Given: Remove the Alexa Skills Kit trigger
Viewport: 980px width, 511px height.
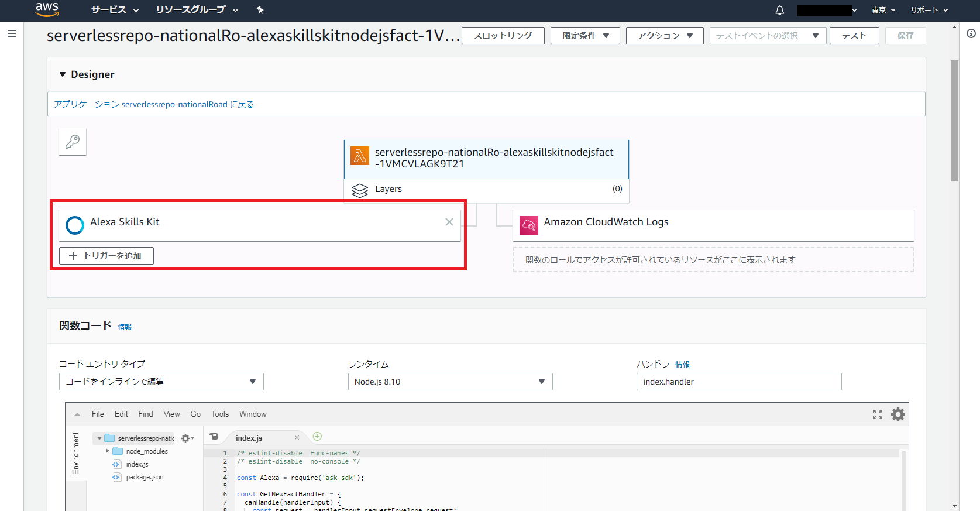Looking at the screenshot, I should click(449, 222).
